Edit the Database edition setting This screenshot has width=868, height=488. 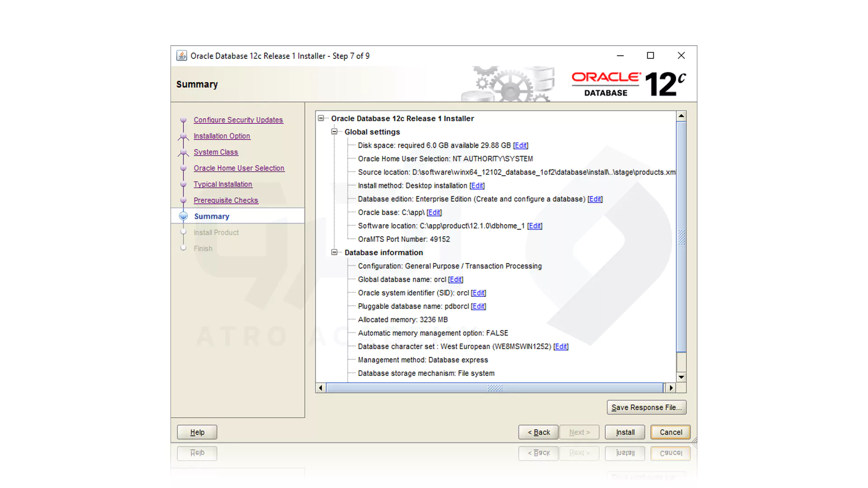pos(595,199)
